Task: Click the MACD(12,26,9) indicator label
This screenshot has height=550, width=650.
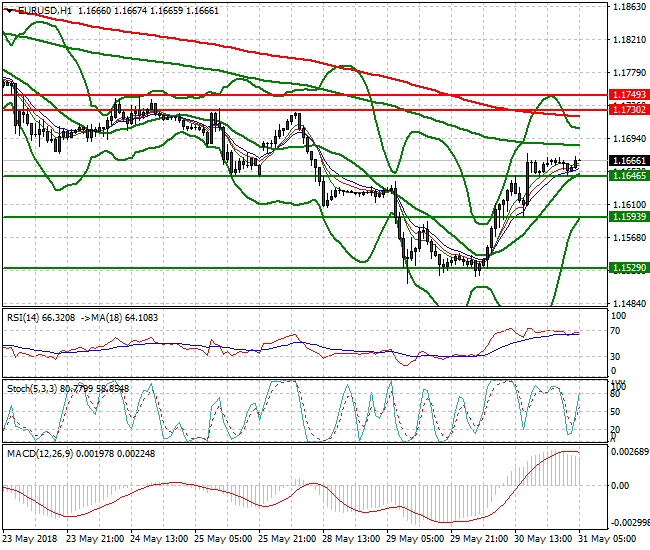Action: [x=40, y=454]
